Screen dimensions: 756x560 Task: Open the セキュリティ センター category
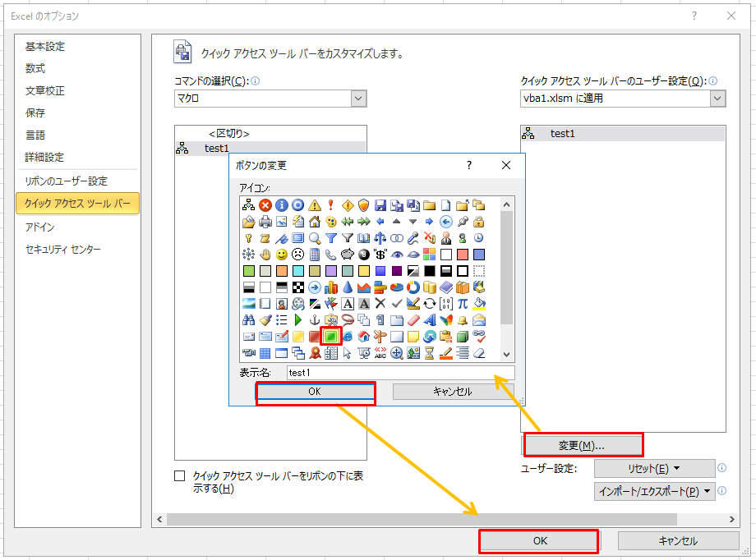coord(63,249)
